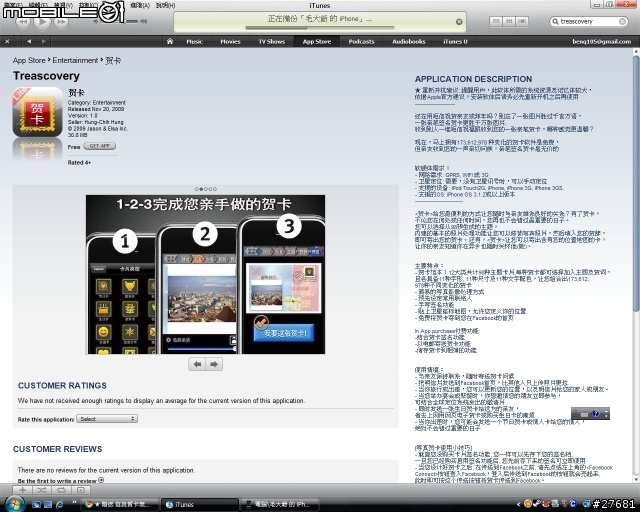Screen dimensions: 640x512
Task: Open the 檢視(V) menu
Action: (x=63, y=5)
